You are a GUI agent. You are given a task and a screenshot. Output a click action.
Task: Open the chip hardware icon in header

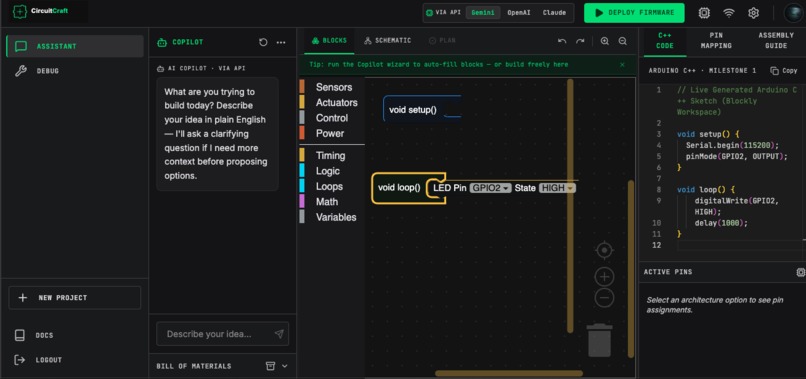704,13
